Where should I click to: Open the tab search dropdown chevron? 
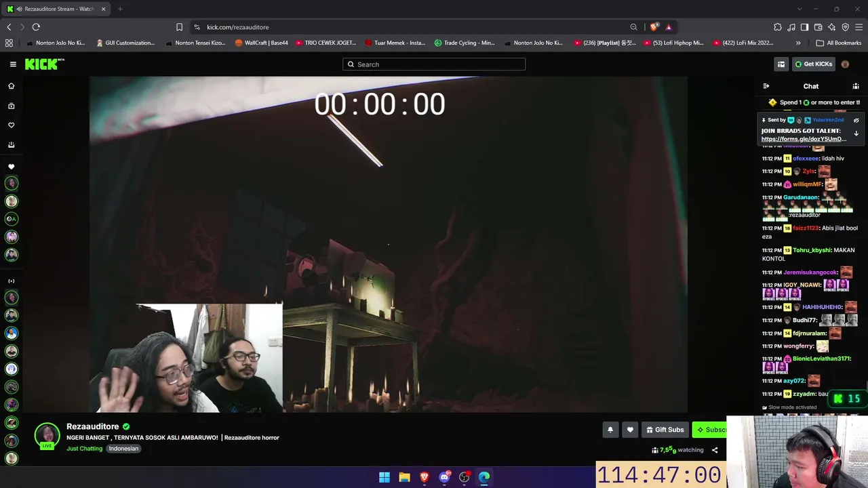(800, 9)
